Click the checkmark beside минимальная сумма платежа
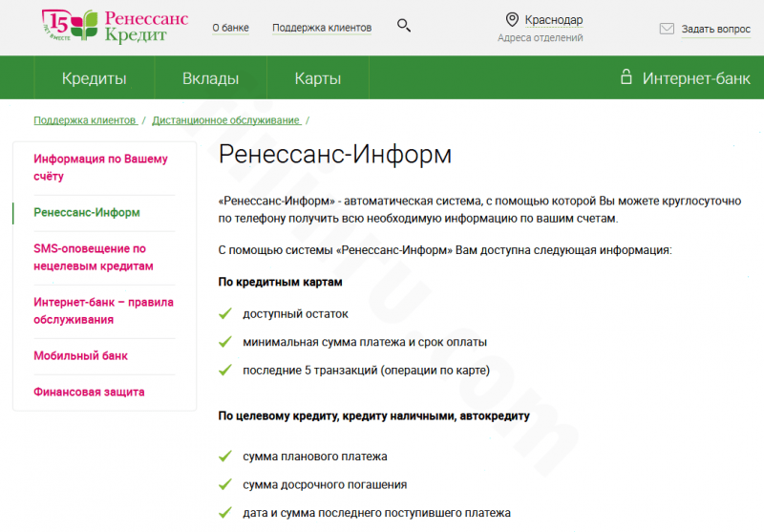The image size is (764, 532). click(225, 342)
